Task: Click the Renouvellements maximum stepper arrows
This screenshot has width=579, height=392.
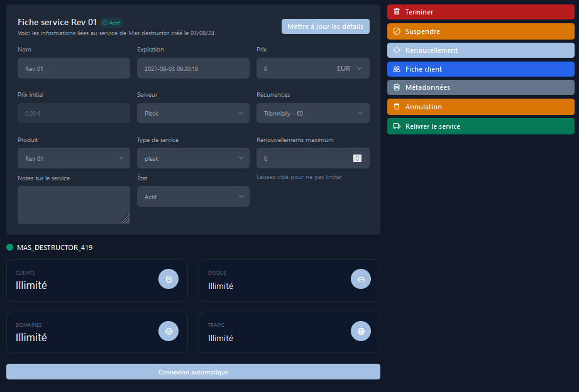Action: [357, 158]
